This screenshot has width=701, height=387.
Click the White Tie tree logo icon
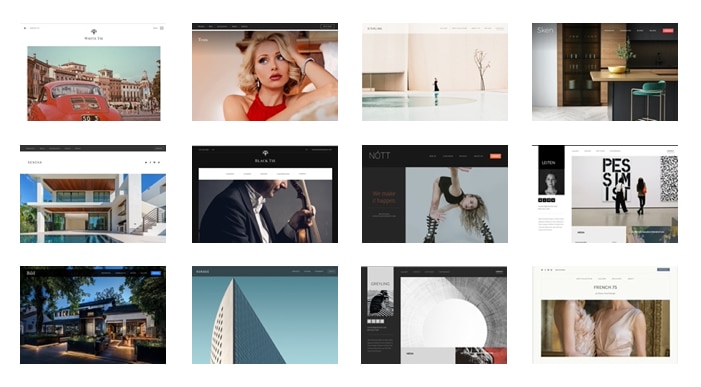tap(93, 32)
